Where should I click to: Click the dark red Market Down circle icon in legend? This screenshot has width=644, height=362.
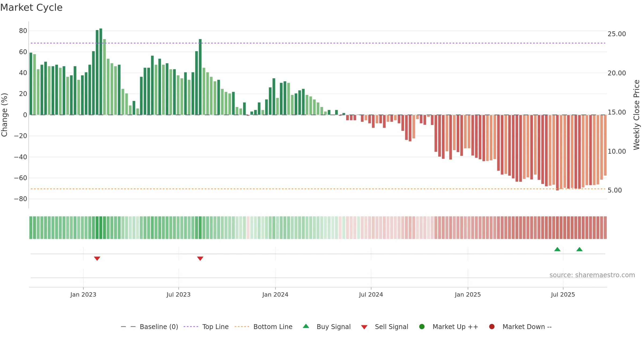tap(492, 327)
